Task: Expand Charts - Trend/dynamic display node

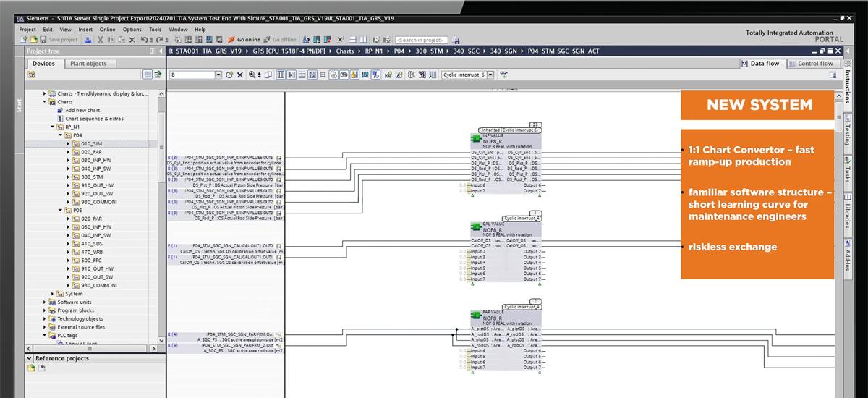Action: click(x=44, y=93)
